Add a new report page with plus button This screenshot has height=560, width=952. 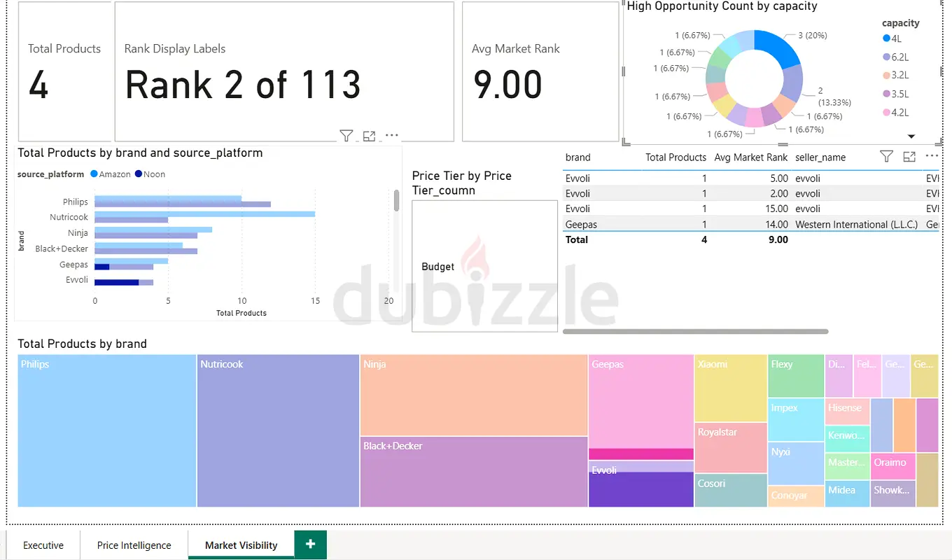[311, 545]
